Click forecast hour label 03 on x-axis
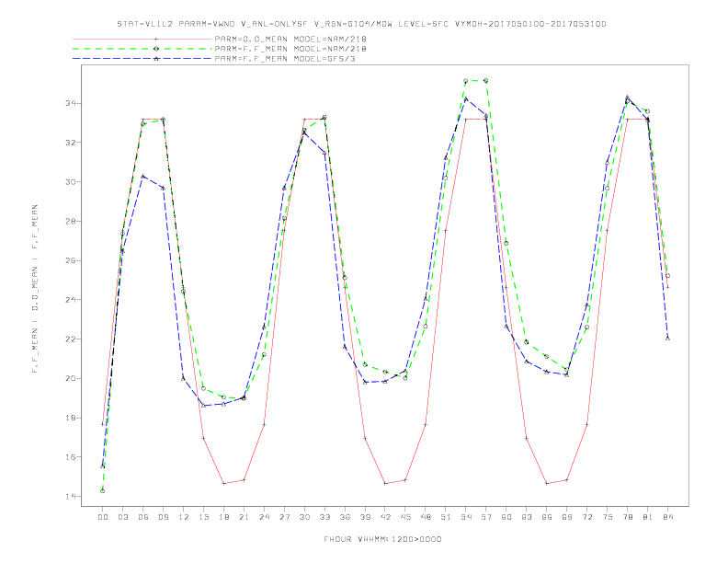The width and height of the screenshot is (728, 563). pyautogui.click(x=122, y=517)
